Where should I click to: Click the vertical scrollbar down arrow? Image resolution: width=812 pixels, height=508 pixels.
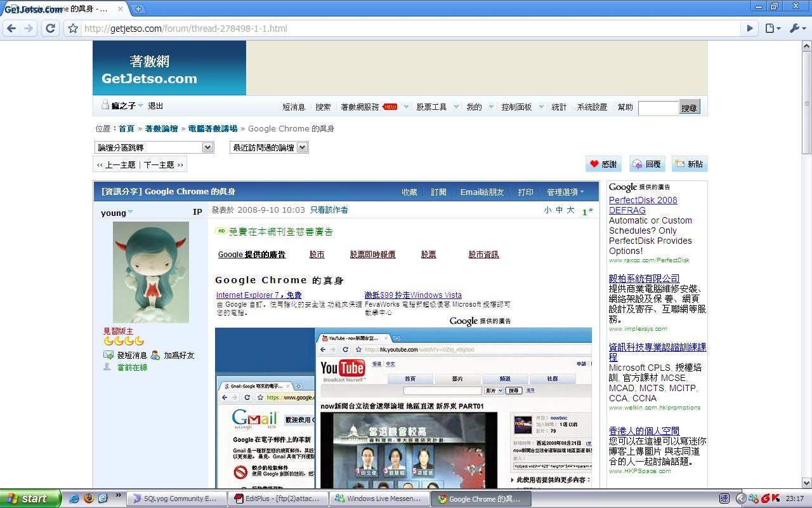click(807, 483)
